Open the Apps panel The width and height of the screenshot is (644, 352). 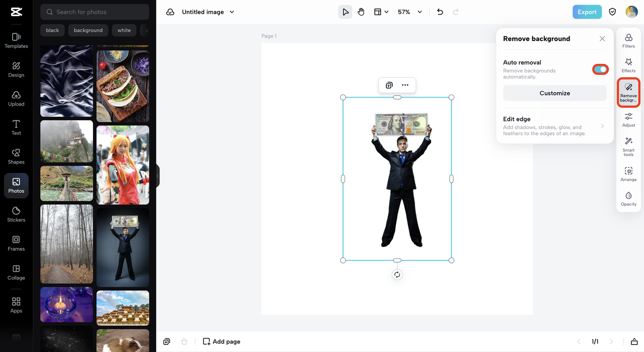[16, 305]
